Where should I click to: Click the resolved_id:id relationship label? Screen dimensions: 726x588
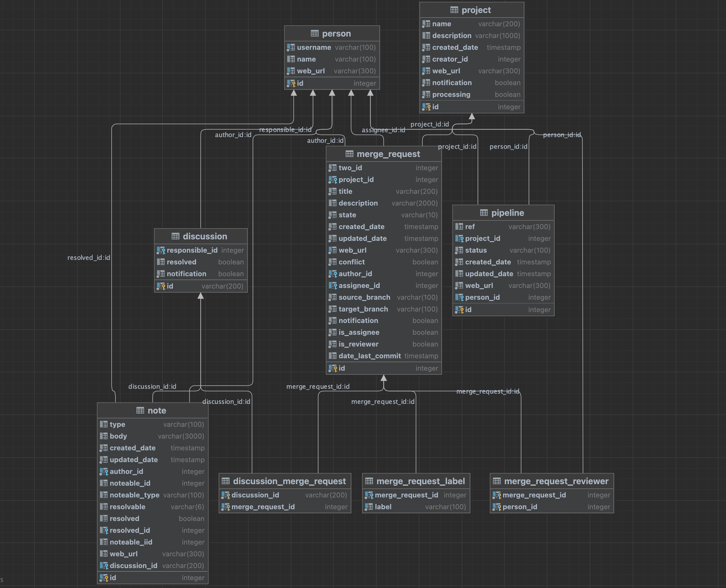pos(89,257)
